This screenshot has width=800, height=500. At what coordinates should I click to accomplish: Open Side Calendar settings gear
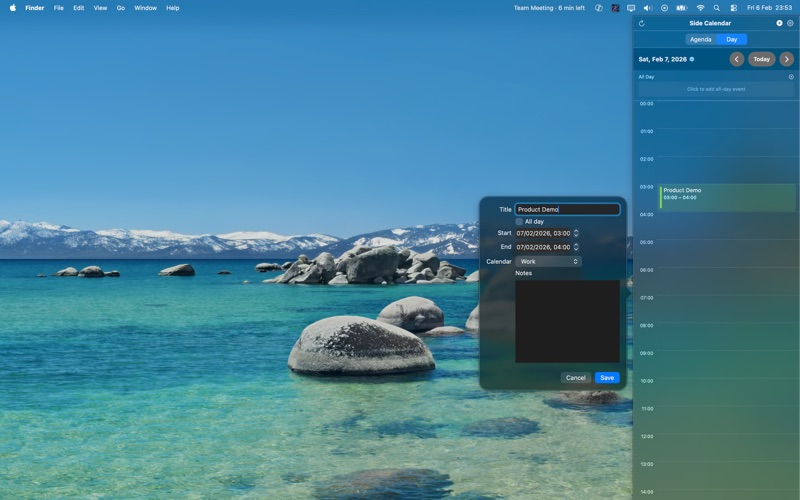[x=790, y=23]
